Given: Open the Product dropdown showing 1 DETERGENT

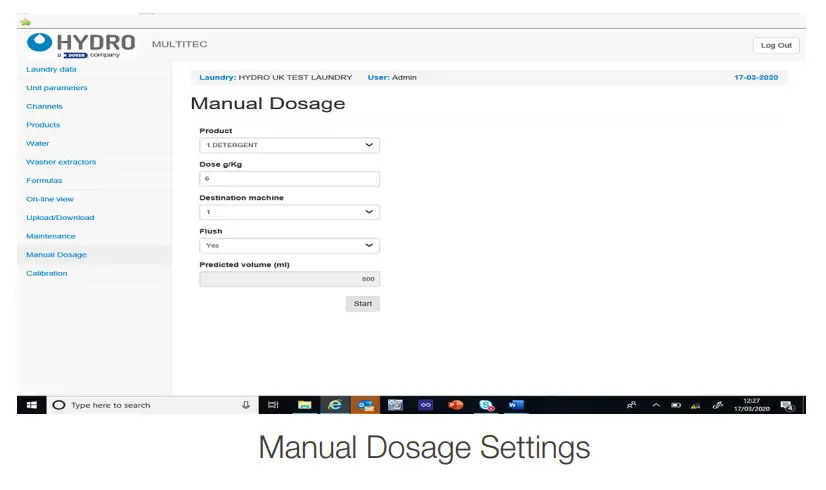Looking at the screenshot, I should coord(289,145).
